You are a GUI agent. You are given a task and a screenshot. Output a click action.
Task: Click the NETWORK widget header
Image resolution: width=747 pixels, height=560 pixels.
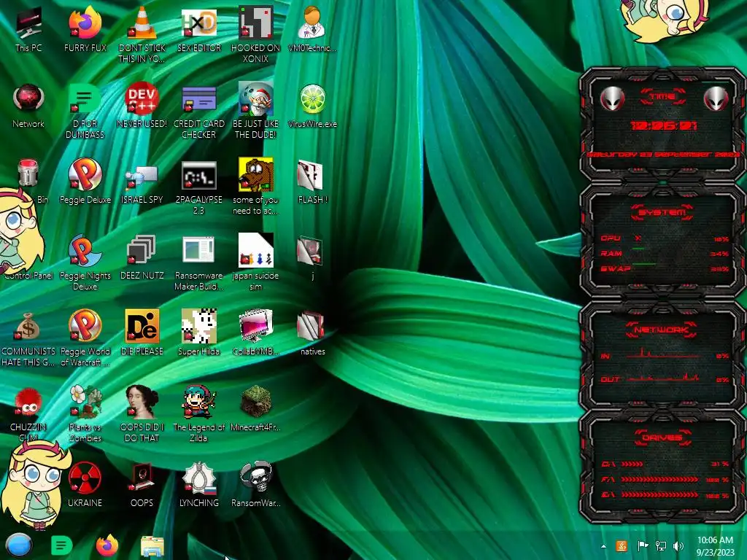click(x=662, y=330)
